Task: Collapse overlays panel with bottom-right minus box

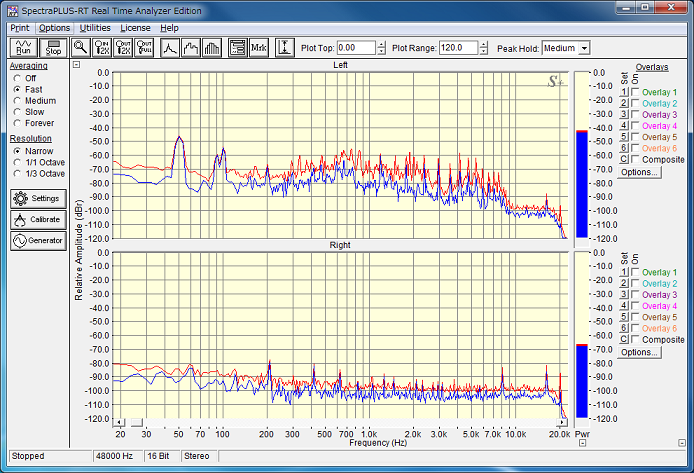Action: click(682, 442)
